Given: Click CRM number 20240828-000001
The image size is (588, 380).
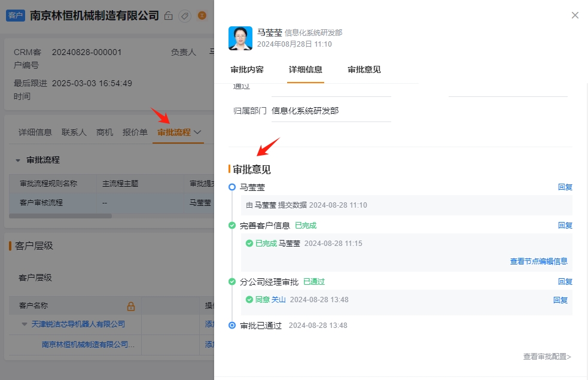Looking at the screenshot, I should coord(87,53).
